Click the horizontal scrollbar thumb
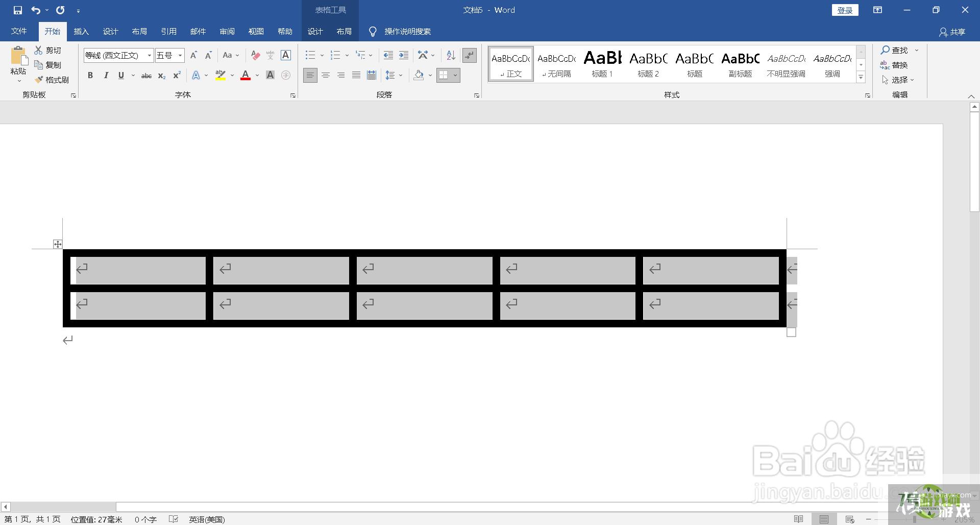Image resolution: width=980 pixels, height=525 pixels. [x=63, y=507]
